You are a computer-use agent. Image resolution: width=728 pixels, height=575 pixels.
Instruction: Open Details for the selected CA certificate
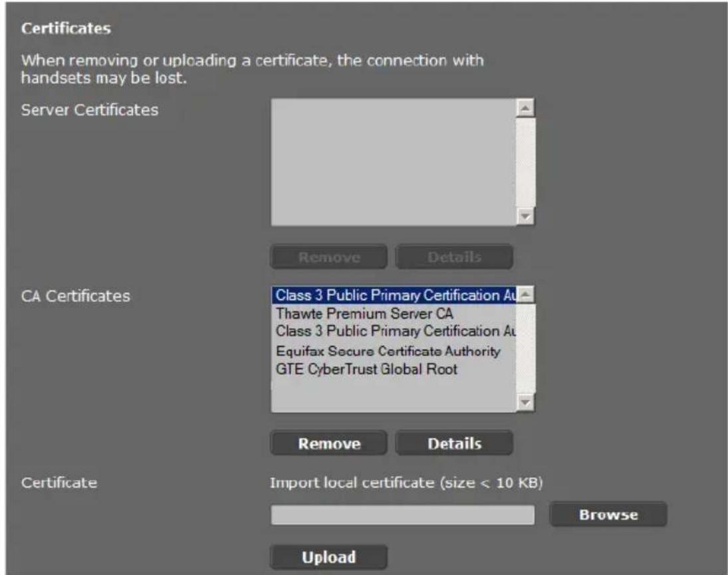[x=454, y=443]
